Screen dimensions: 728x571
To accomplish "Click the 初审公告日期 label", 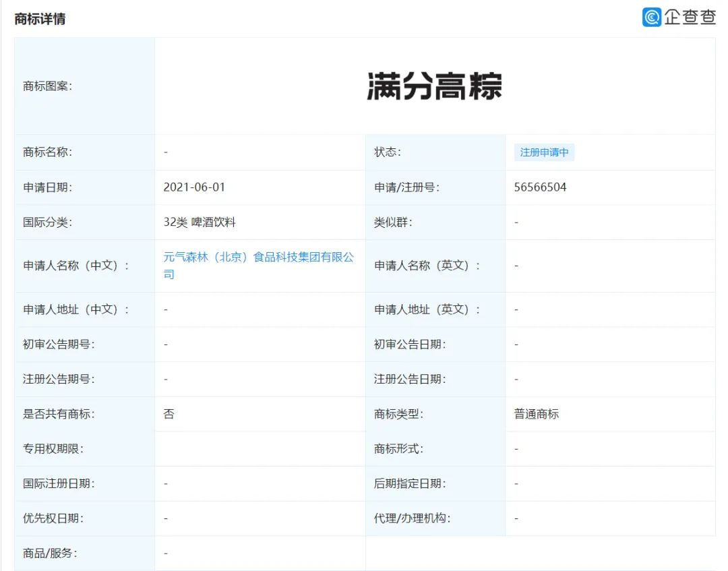I will tap(410, 344).
